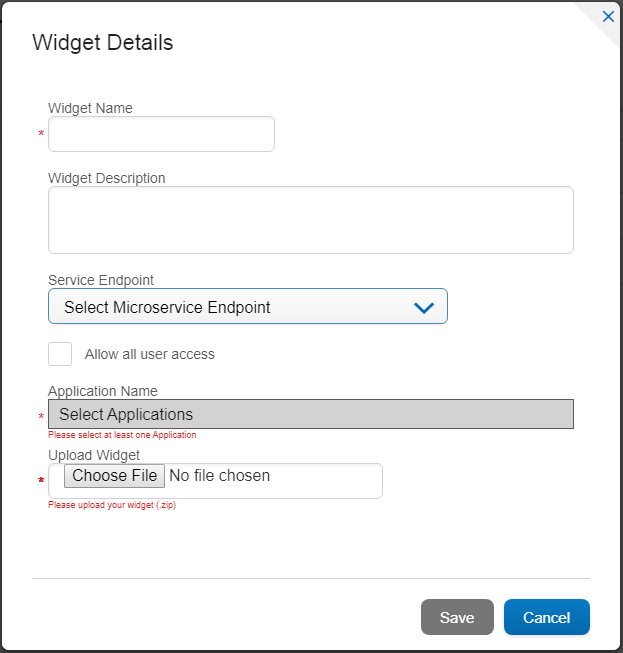Click inside the Widget Description text area

click(311, 220)
